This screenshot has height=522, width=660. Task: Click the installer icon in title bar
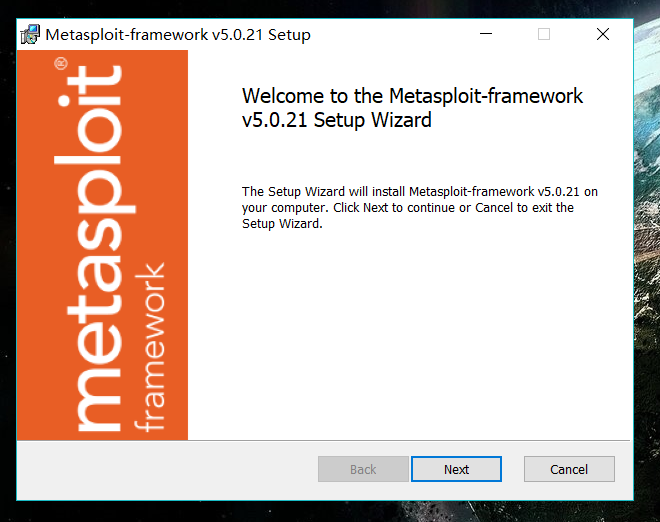point(30,34)
